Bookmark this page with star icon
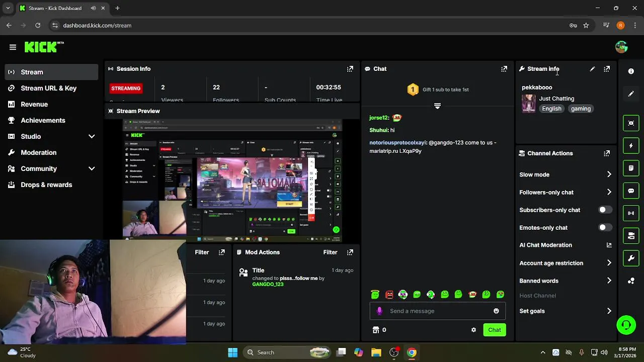Image resolution: width=644 pixels, height=362 pixels. [586, 25]
